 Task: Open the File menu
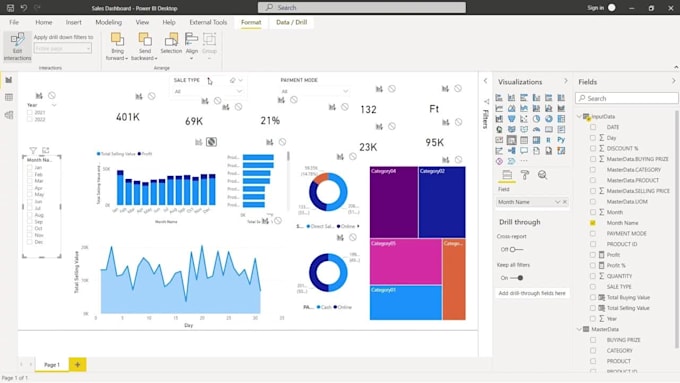click(14, 22)
